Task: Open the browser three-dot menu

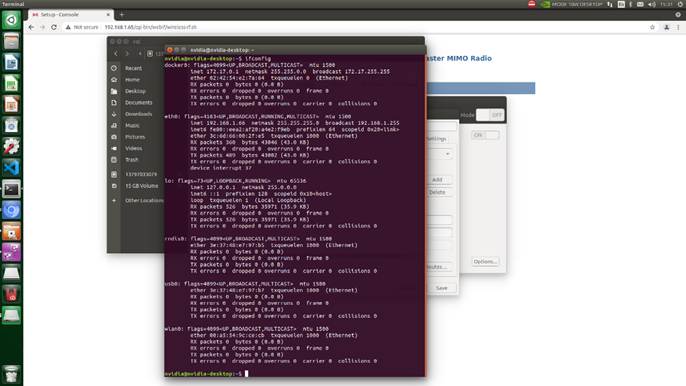Action: pos(678,27)
